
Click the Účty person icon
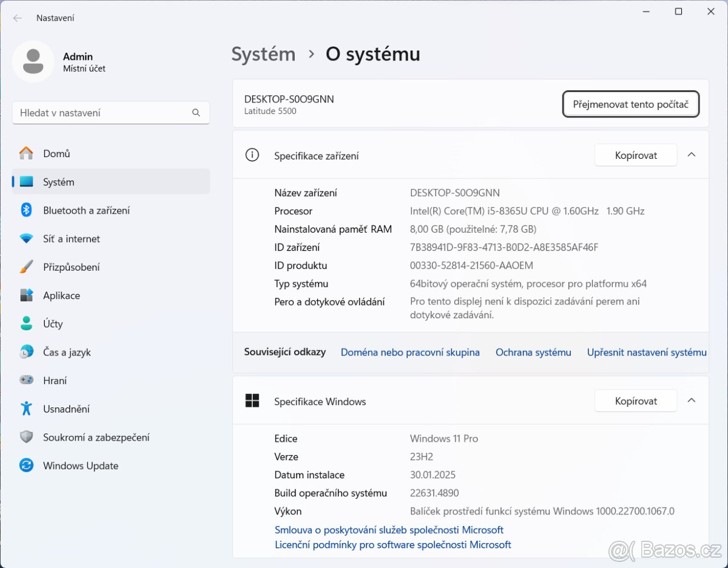[x=26, y=324]
